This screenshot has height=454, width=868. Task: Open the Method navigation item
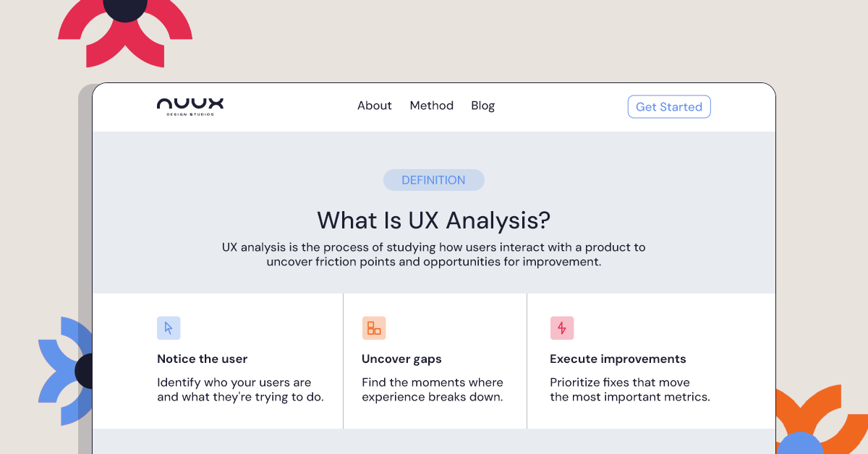(x=431, y=106)
